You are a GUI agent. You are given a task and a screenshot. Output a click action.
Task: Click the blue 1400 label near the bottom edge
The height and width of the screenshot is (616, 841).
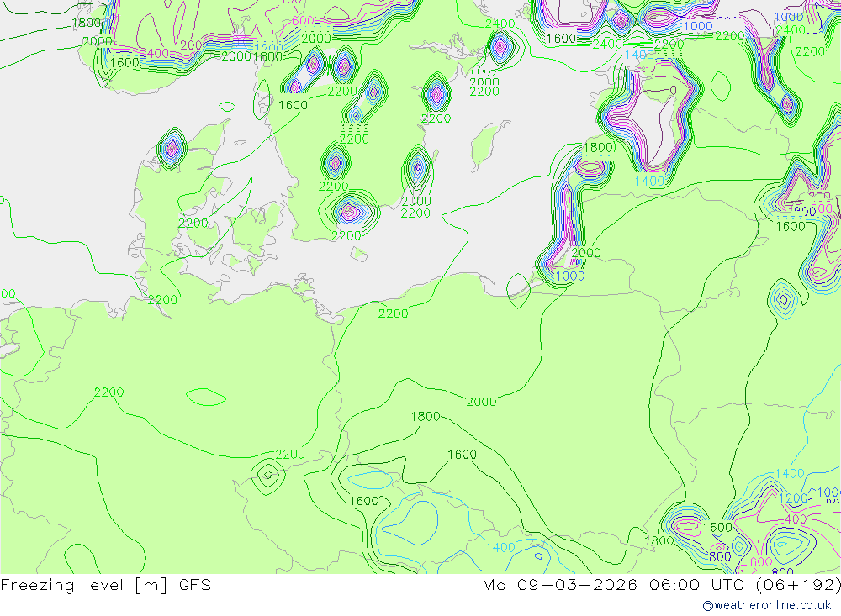500,547
